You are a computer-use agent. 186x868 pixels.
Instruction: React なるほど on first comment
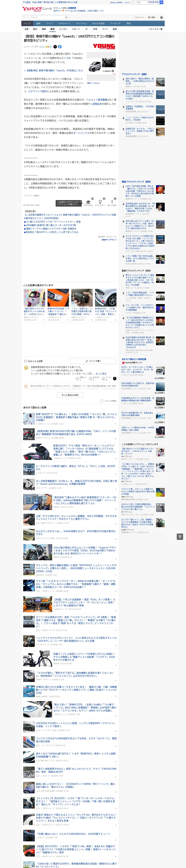click(x=94, y=378)
